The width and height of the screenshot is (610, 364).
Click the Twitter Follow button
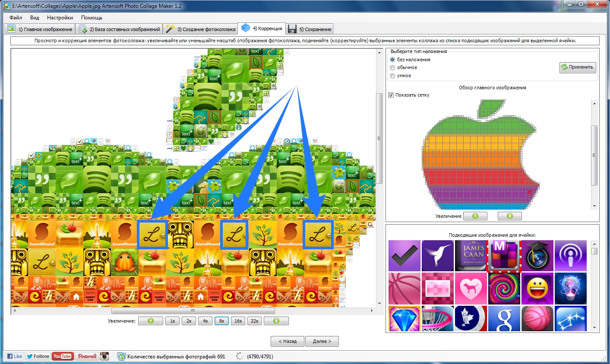pyautogui.click(x=38, y=356)
